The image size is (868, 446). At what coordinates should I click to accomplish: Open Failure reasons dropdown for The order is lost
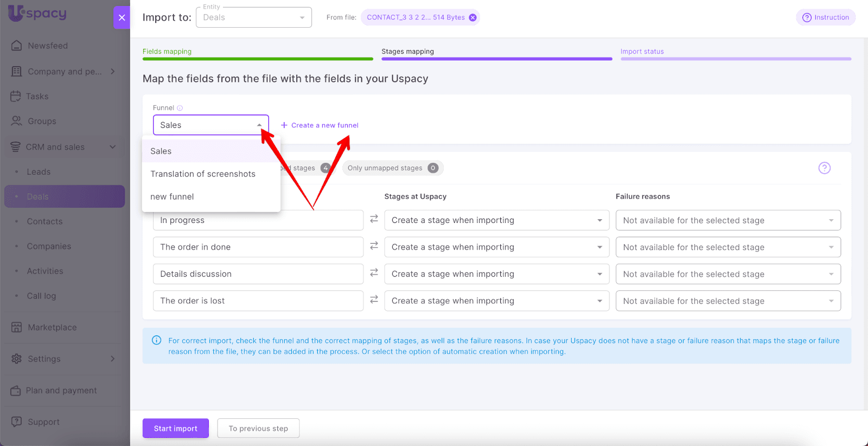click(x=727, y=301)
